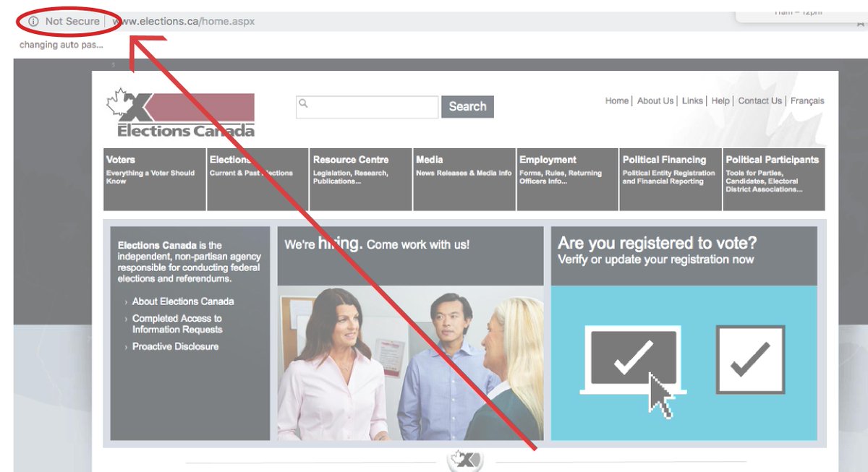Open the Political Financing navigation menu
This screenshot has width=868, height=472.
[x=671, y=179]
